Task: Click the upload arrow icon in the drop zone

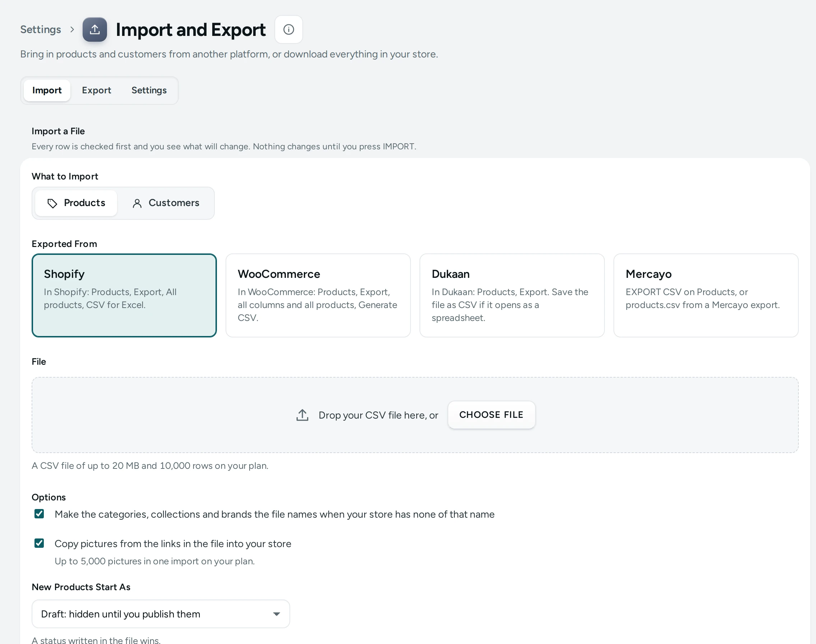Action: tap(302, 415)
